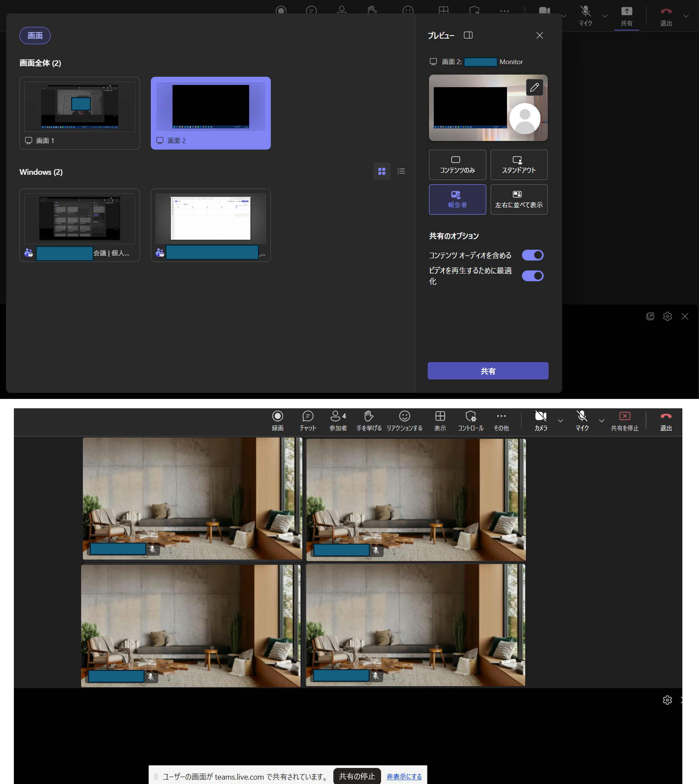Raise hand with 手を挙げる icon
This screenshot has width=699, height=784.
(369, 421)
